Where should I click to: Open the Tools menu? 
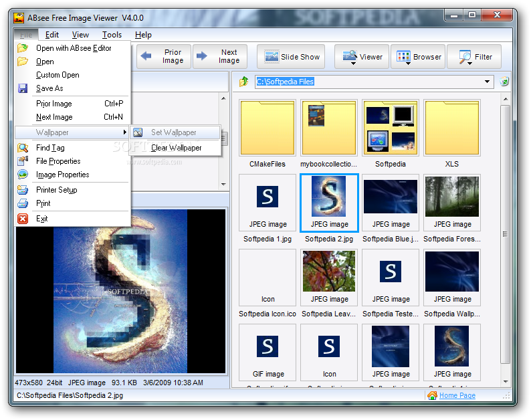point(112,35)
